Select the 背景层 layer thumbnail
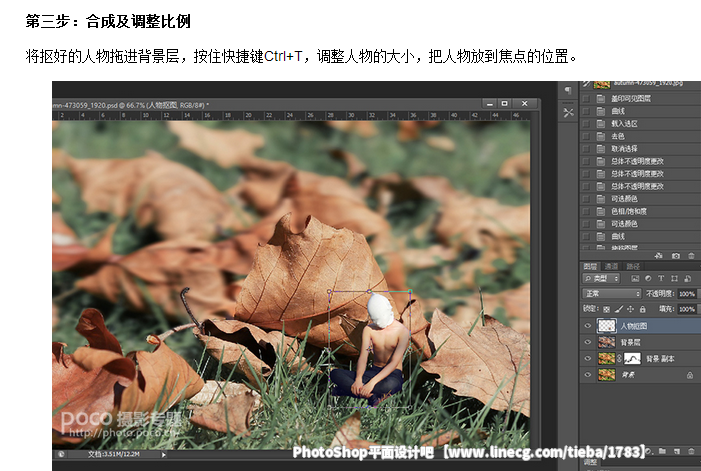This screenshot has width=701, height=471. (x=607, y=342)
